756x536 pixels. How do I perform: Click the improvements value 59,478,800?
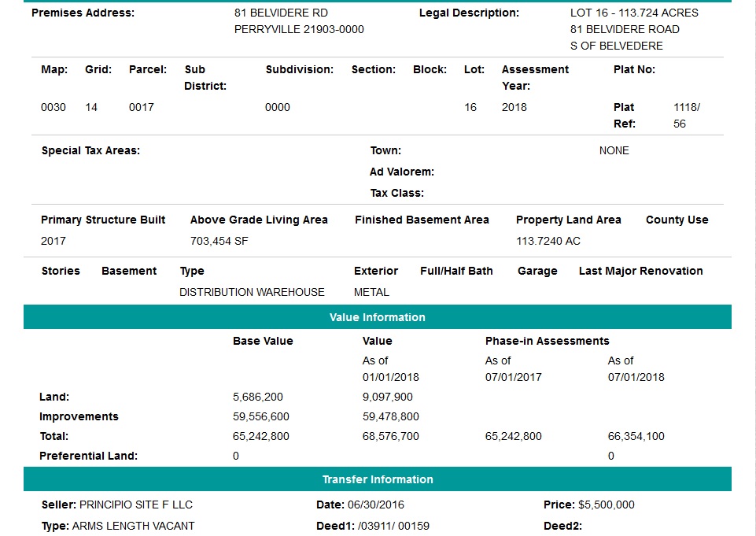390,416
